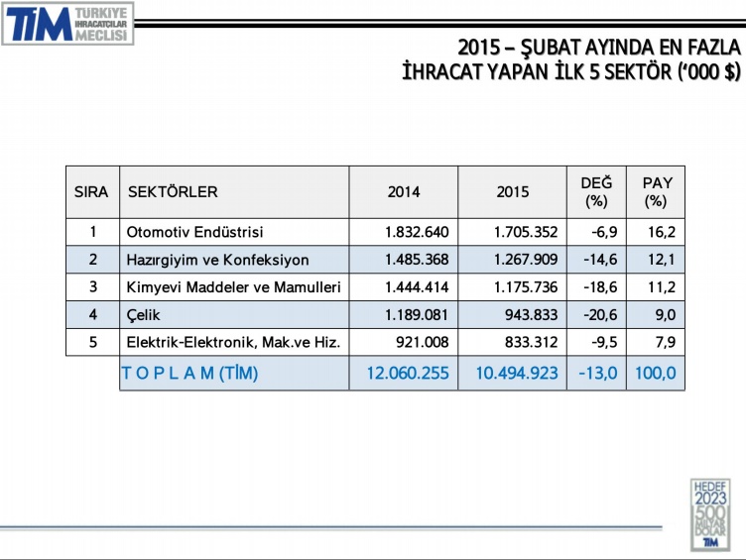746x560 pixels.
Task: Click the SEKTÖRLER column header
Action: 173,192
